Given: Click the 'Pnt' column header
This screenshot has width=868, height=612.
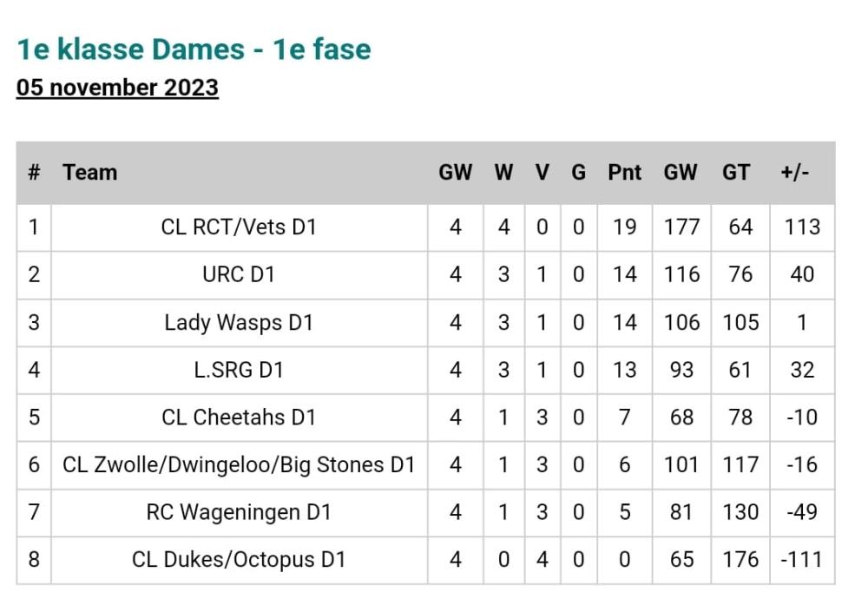Looking at the screenshot, I should tap(624, 172).
